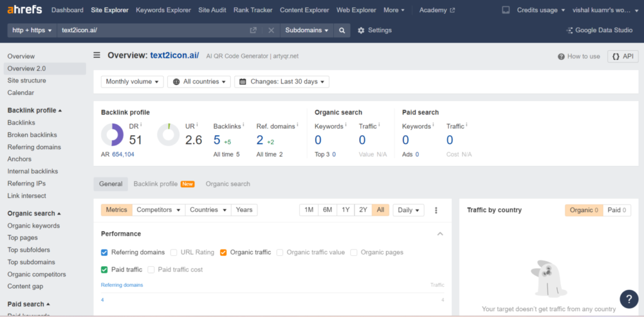The image size is (644, 317).
Task: Switch to the Organic search tab
Action: [228, 184]
